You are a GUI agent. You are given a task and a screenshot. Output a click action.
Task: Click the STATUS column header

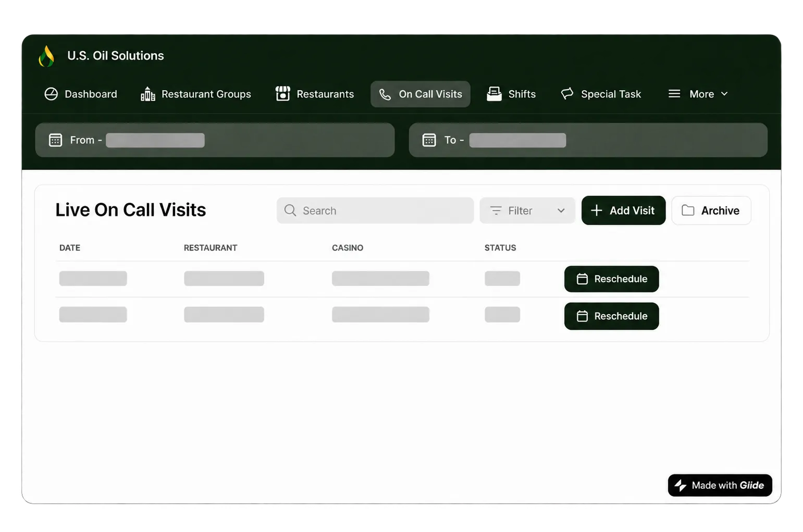(500, 248)
